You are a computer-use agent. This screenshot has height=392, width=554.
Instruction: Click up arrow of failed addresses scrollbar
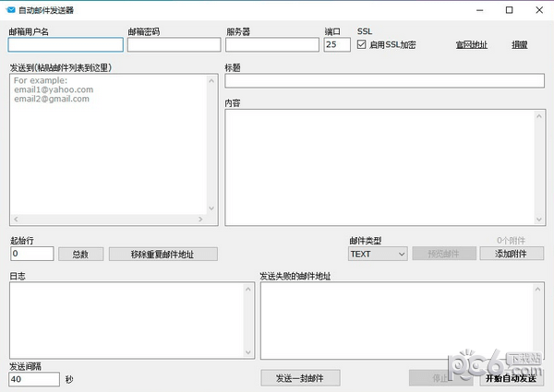pos(537,290)
